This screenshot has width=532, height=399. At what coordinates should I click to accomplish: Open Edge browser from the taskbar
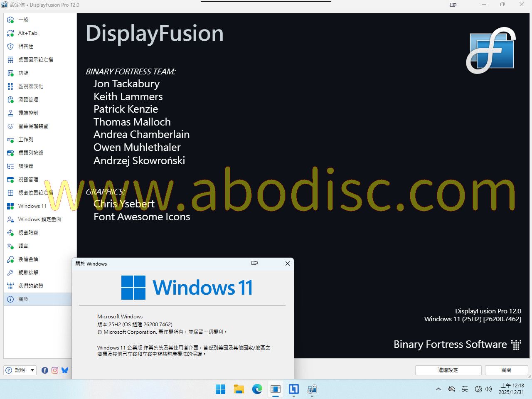257,389
